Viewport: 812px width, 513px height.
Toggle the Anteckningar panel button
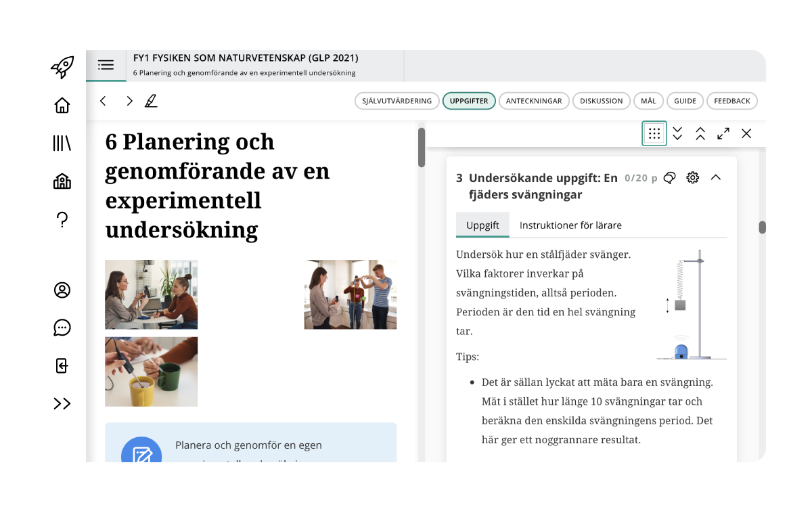click(534, 101)
